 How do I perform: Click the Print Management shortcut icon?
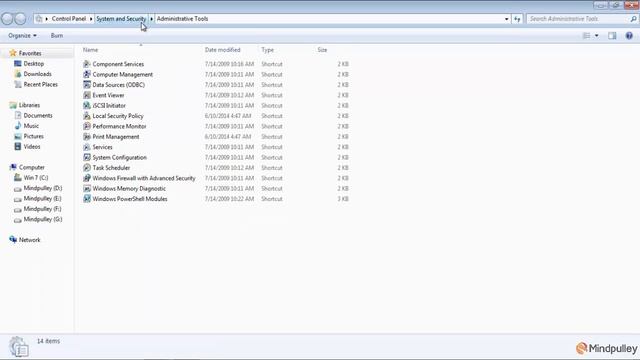[x=87, y=137]
